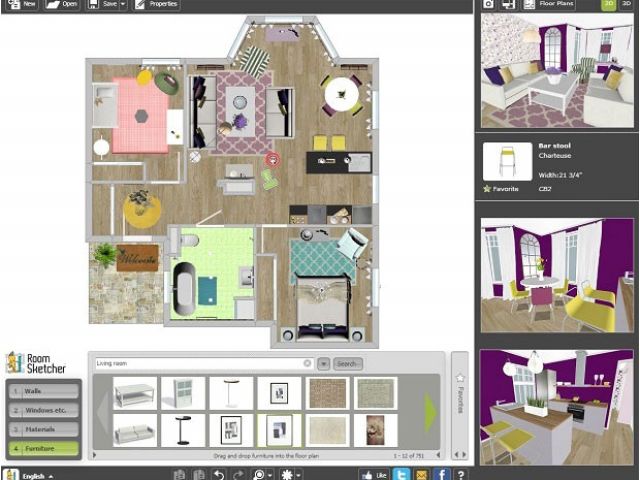Click the Properties button

[x=156, y=5]
